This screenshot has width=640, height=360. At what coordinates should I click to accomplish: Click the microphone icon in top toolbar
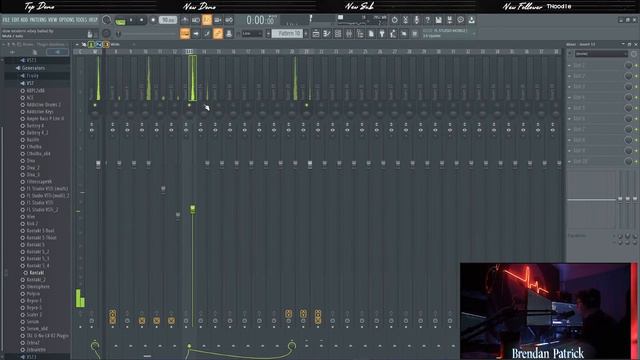(416, 20)
